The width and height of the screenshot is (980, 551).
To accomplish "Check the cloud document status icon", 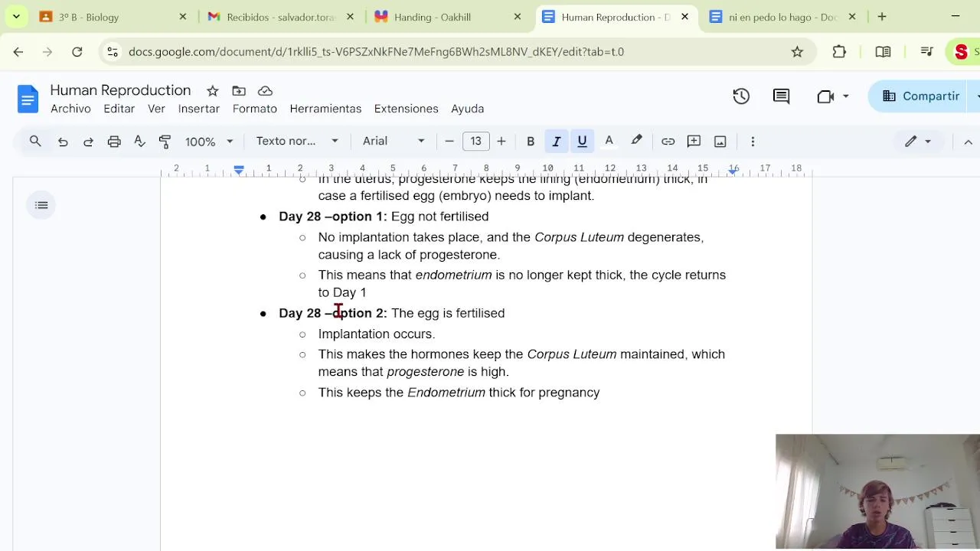I will tap(265, 91).
